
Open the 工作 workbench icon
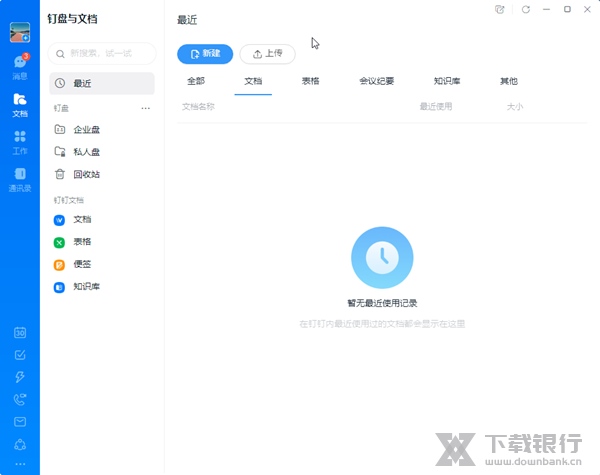point(20,141)
